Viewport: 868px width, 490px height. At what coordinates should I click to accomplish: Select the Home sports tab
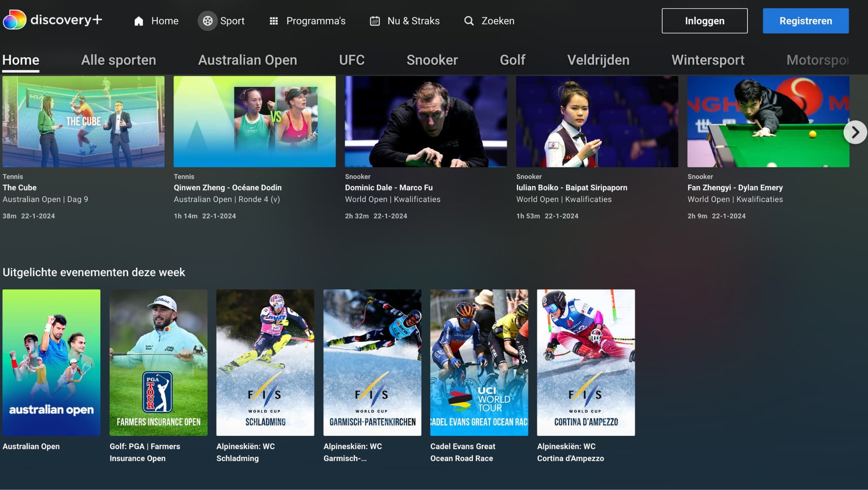[21, 60]
